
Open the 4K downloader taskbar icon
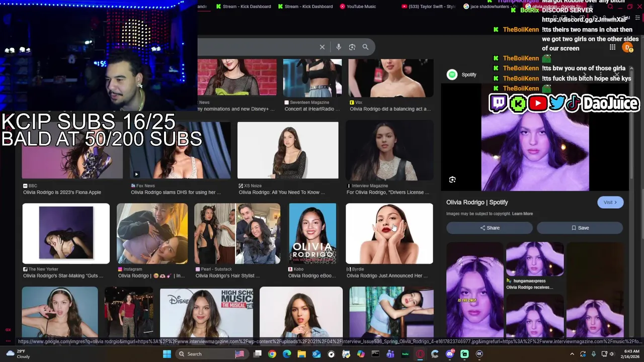click(x=479, y=354)
